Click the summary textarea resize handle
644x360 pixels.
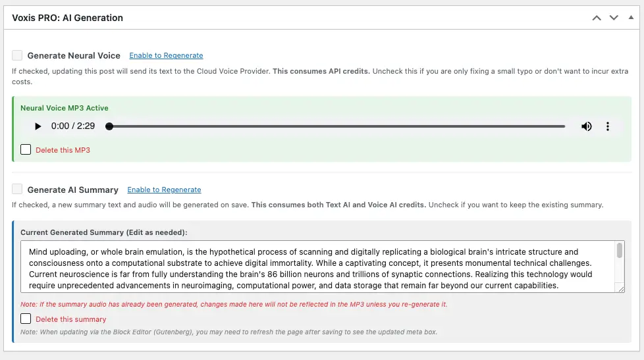click(621, 289)
